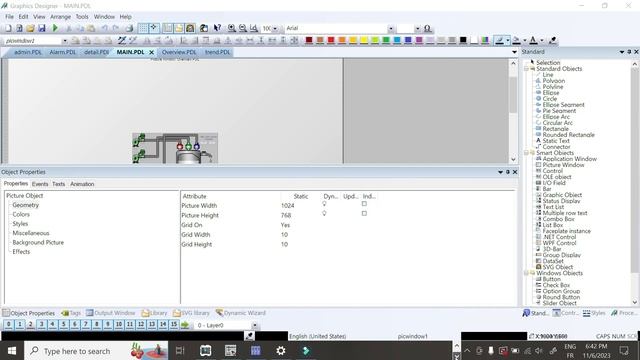Screen dimensions: 640x360
Task: Select the I/O Field object
Action: click(553, 183)
